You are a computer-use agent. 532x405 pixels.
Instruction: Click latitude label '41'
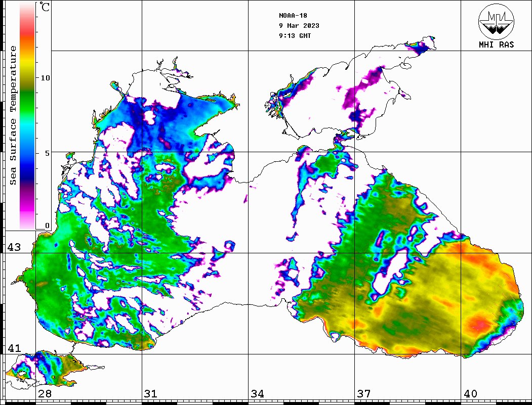[14, 348]
